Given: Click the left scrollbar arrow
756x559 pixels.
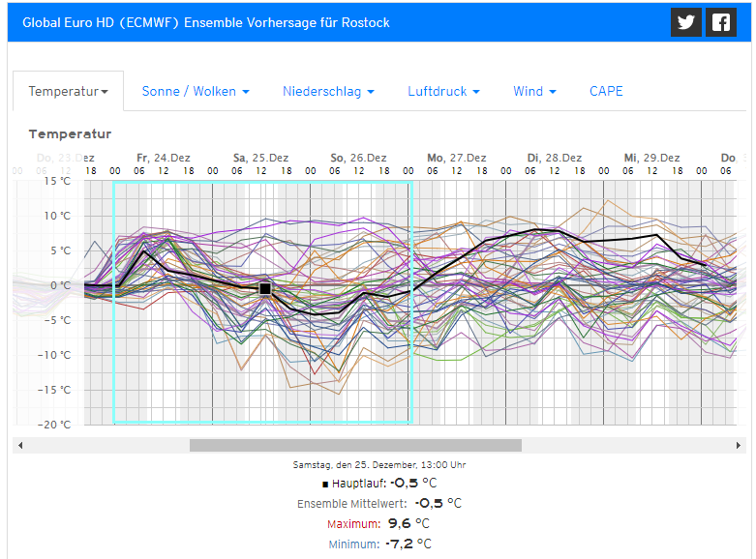Looking at the screenshot, I should [20, 446].
